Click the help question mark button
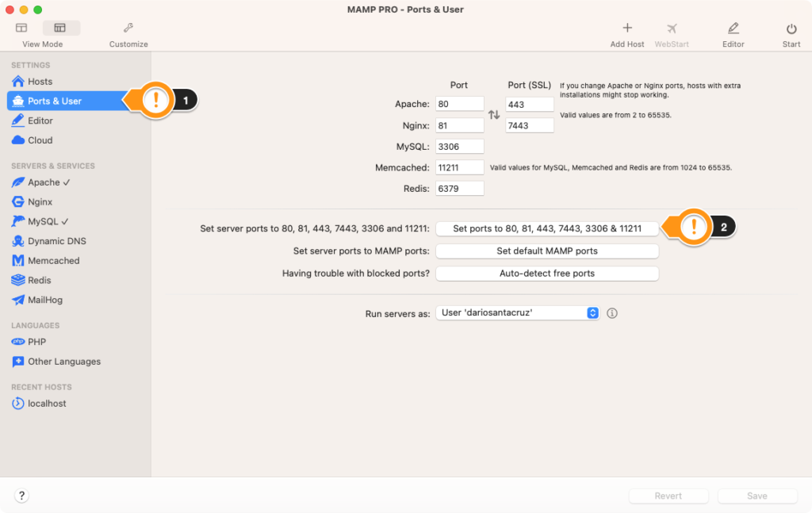812x513 pixels. click(x=22, y=496)
